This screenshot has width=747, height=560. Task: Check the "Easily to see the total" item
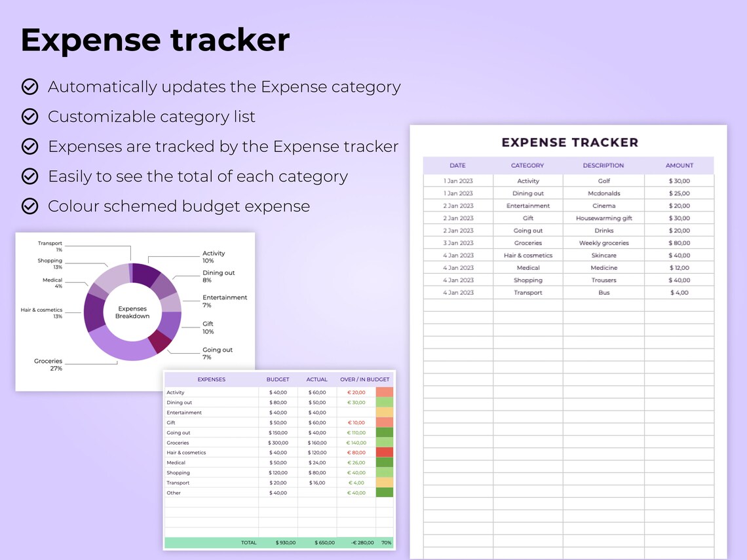(x=30, y=176)
